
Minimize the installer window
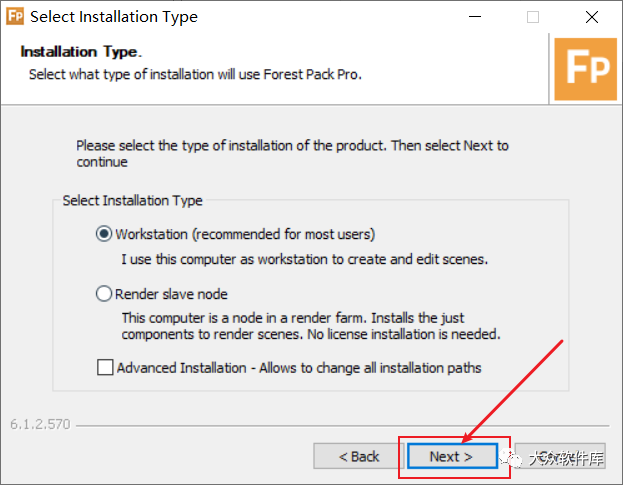pos(475,17)
